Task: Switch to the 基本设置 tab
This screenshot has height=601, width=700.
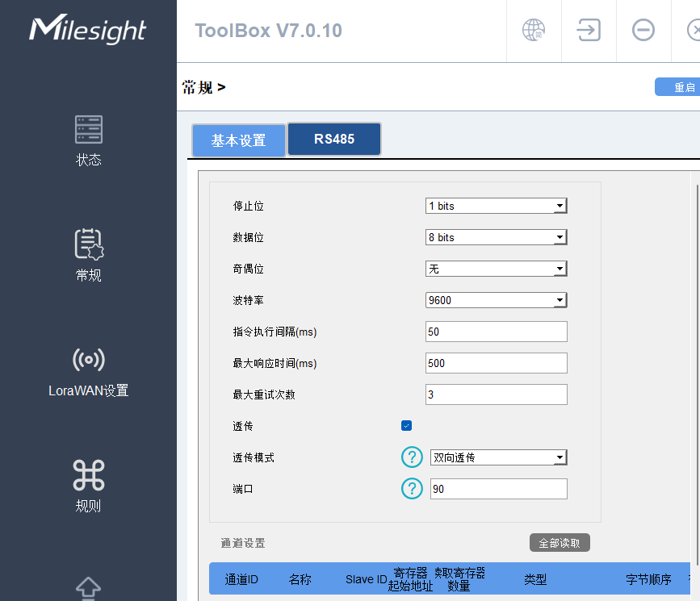Action: pos(238,140)
